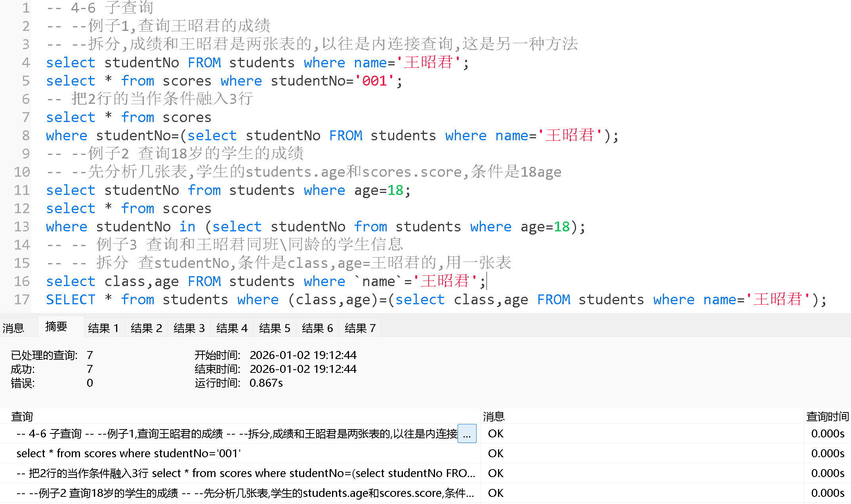Click the 运行时间 value 0.867s
The width and height of the screenshot is (851, 504).
[x=266, y=383]
